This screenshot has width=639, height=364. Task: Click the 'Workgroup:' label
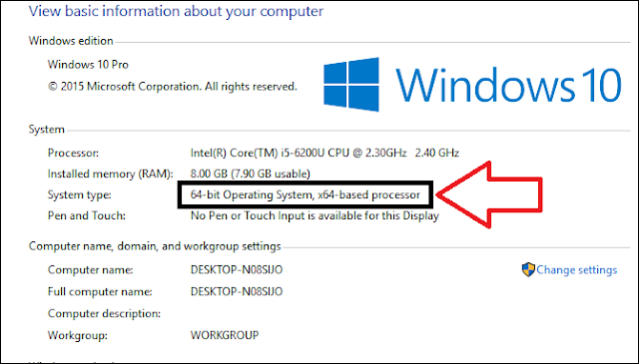coord(78,335)
